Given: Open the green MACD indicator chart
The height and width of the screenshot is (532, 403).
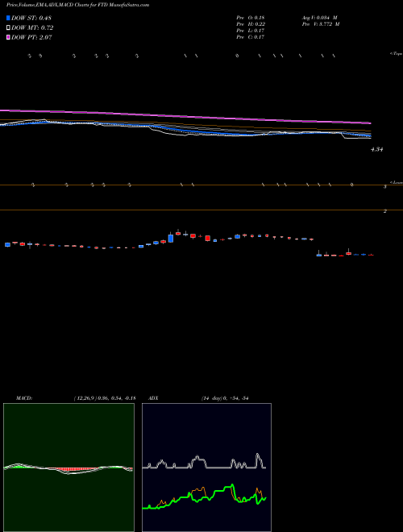Looking at the screenshot, I should coord(69,468).
